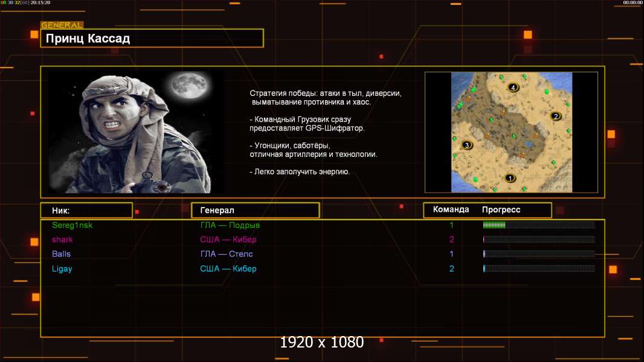Click the Прогресс column header
This screenshot has height=362, width=644.
[501, 209]
